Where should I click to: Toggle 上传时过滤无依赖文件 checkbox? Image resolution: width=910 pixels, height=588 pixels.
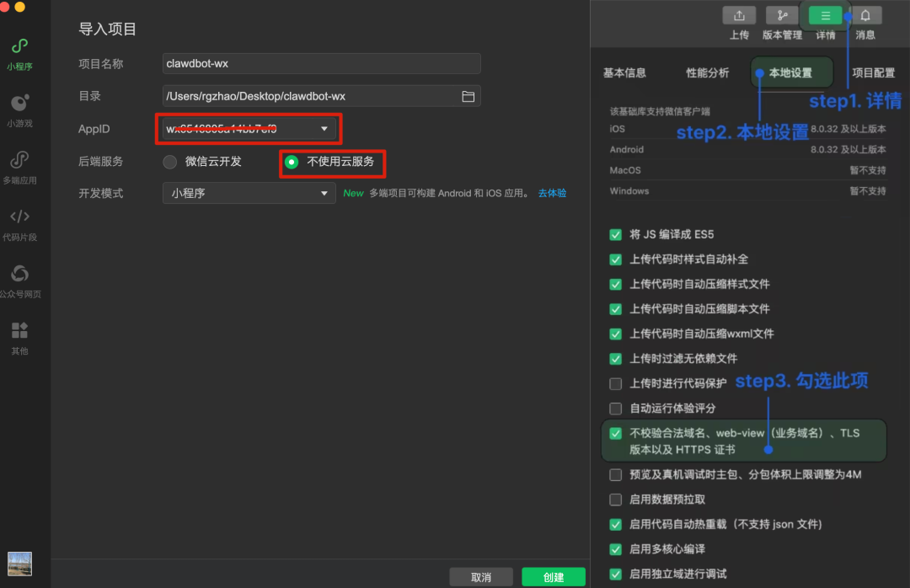click(616, 359)
